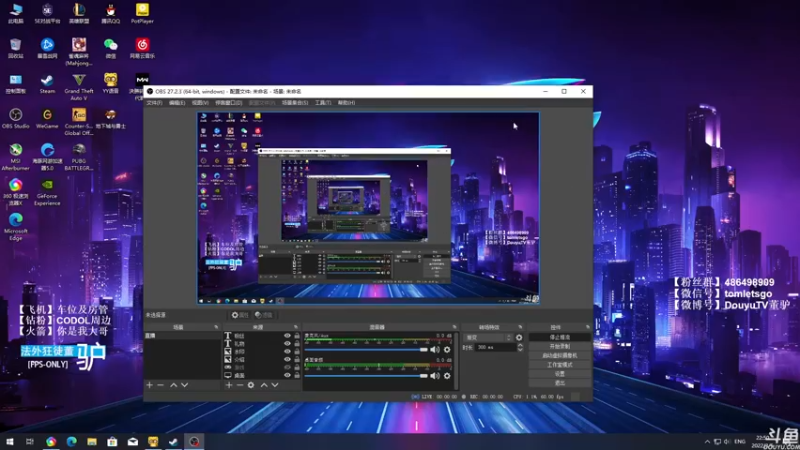Viewport: 800px width, 450px height.
Task: Toggle lock on the first text source
Action: [297, 336]
